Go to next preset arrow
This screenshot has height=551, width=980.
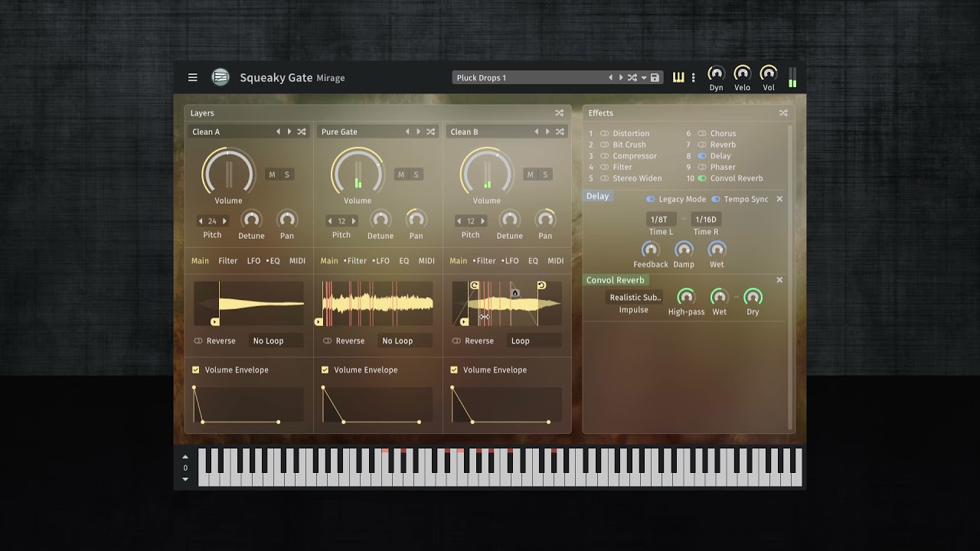click(x=621, y=77)
